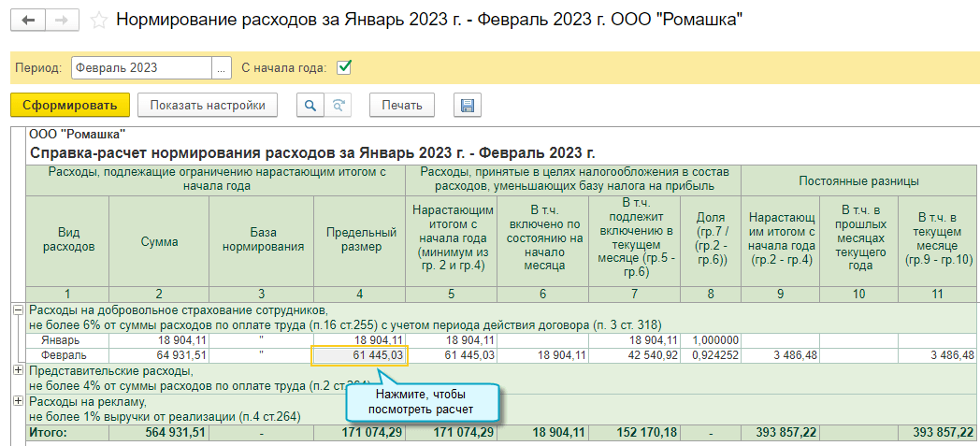Toggle the 'С начала года' checkbox
This screenshot has width=980, height=446.
344,67
